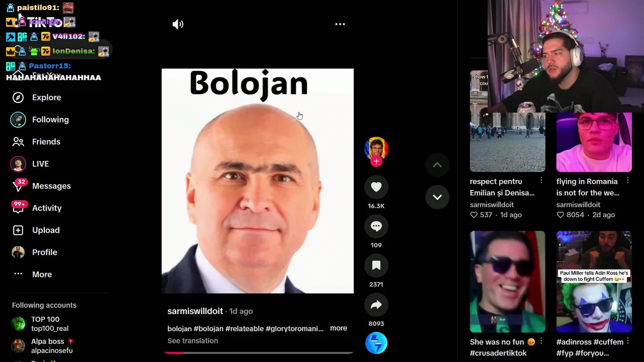Image resolution: width=644 pixels, height=362 pixels.
Task: Open options for 'She was no fun' video
Action: pyautogui.click(x=541, y=341)
